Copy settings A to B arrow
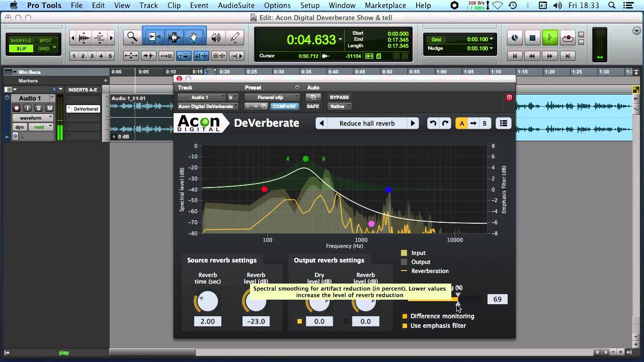The width and height of the screenshot is (644, 362). pyautogui.click(x=473, y=123)
